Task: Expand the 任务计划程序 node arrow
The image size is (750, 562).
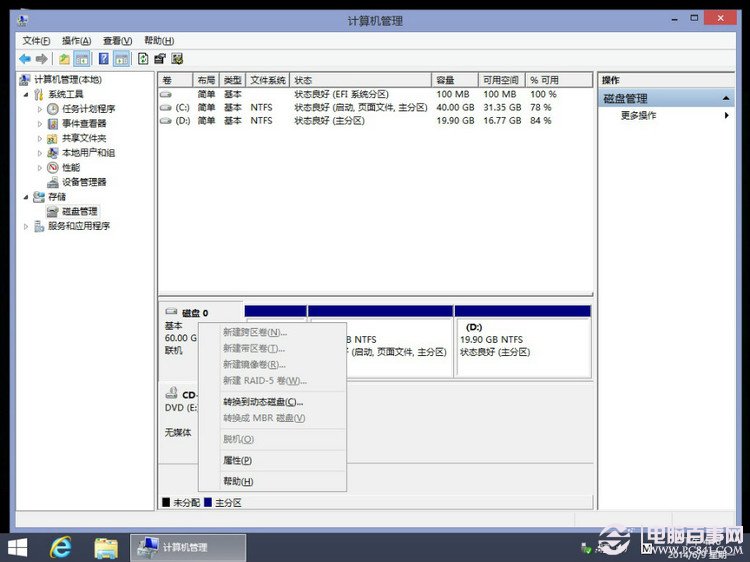Action: tap(40, 109)
